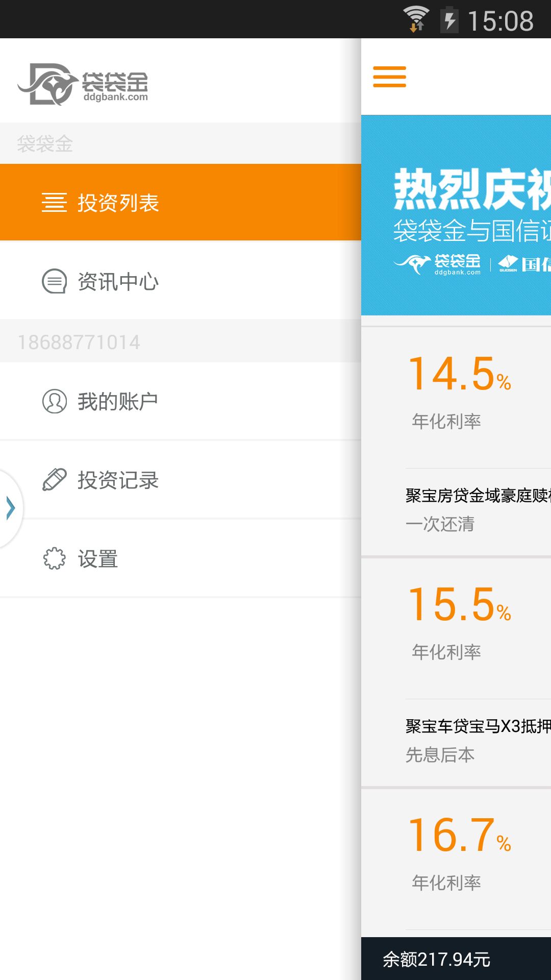
Task: Open the 我的账户 menu item
Action: tap(181, 401)
